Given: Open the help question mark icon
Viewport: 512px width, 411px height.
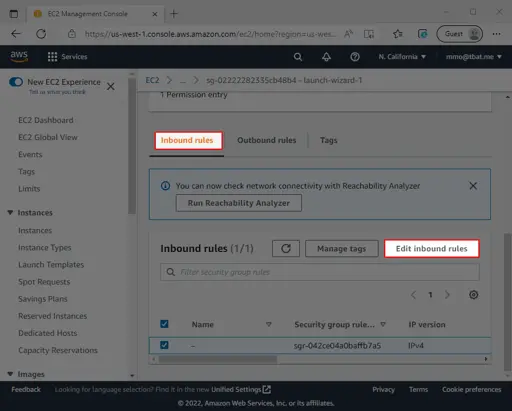Looking at the screenshot, I should tap(355, 57).
